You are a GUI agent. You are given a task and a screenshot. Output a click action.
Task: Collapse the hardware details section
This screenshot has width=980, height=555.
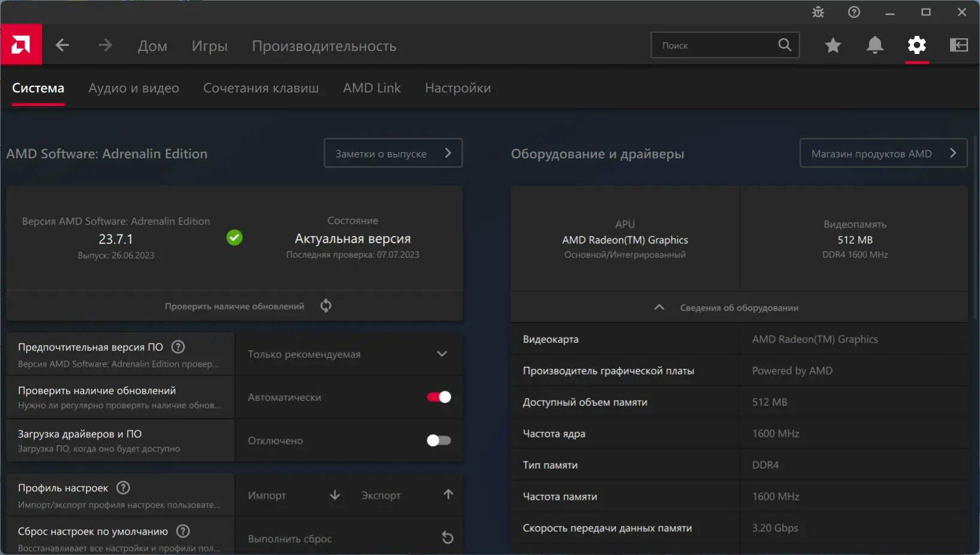click(659, 307)
